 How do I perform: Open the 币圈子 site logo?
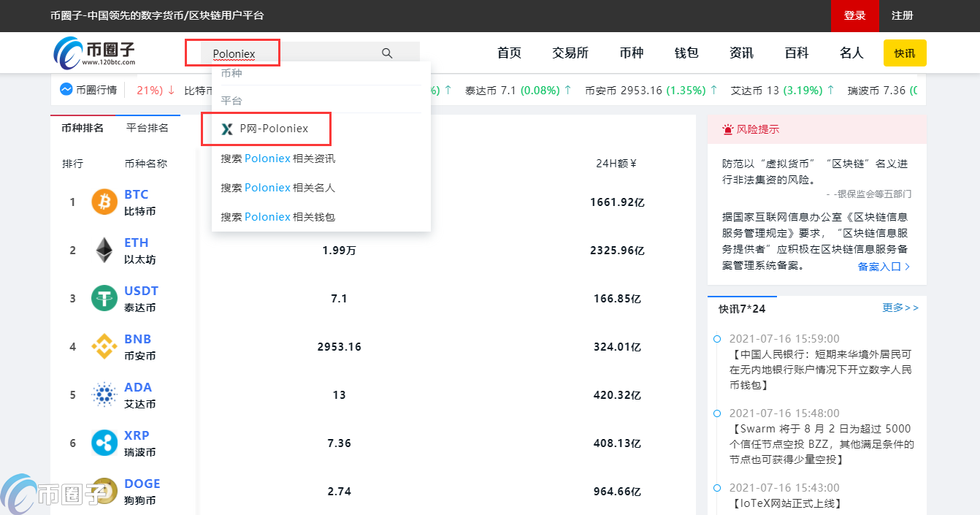[94, 52]
